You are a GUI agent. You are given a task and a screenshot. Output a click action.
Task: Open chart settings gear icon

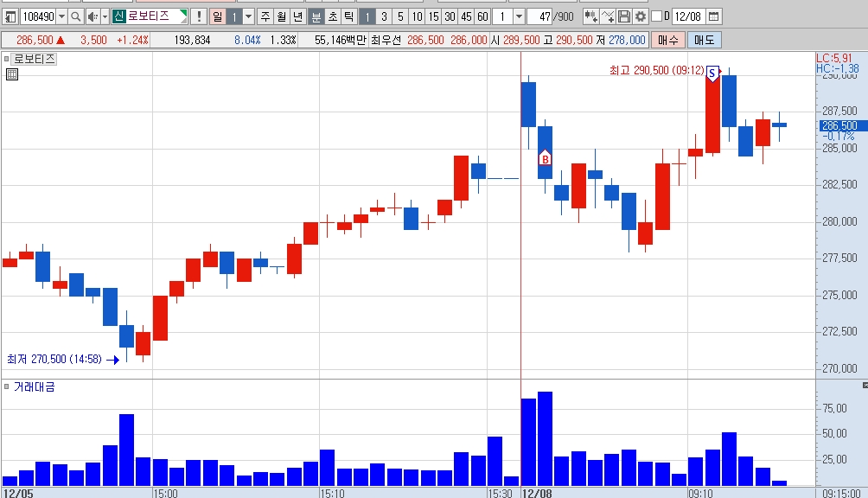click(x=641, y=16)
